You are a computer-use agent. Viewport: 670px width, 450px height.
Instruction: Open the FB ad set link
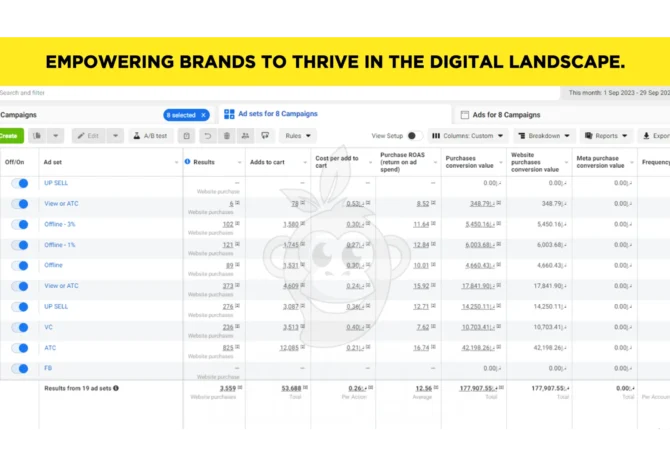point(48,368)
